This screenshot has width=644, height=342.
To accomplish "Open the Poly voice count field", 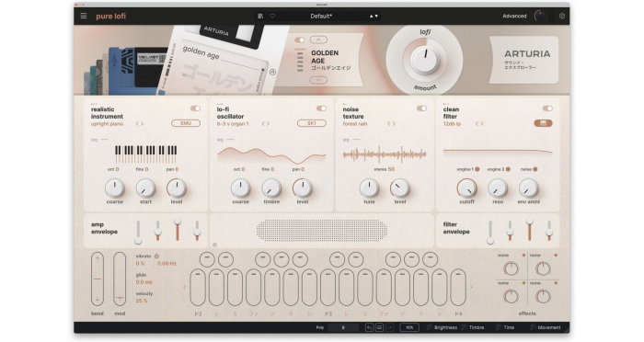I will click(x=343, y=327).
